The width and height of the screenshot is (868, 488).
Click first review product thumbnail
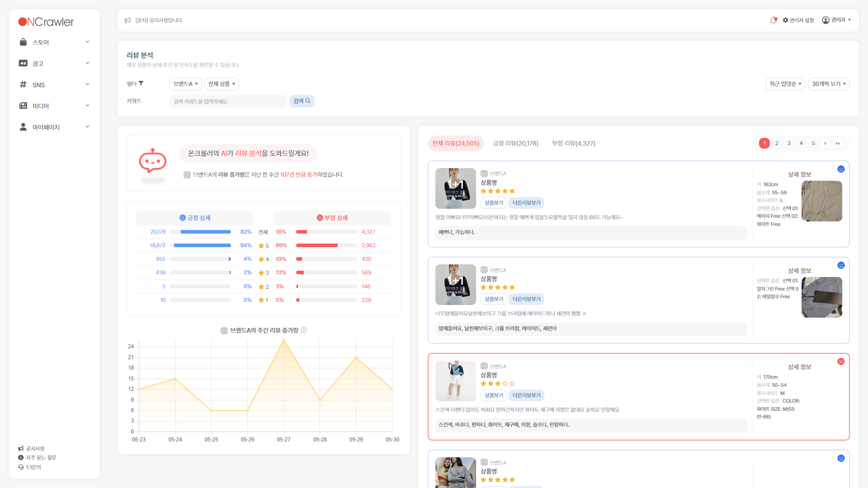click(x=456, y=188)
